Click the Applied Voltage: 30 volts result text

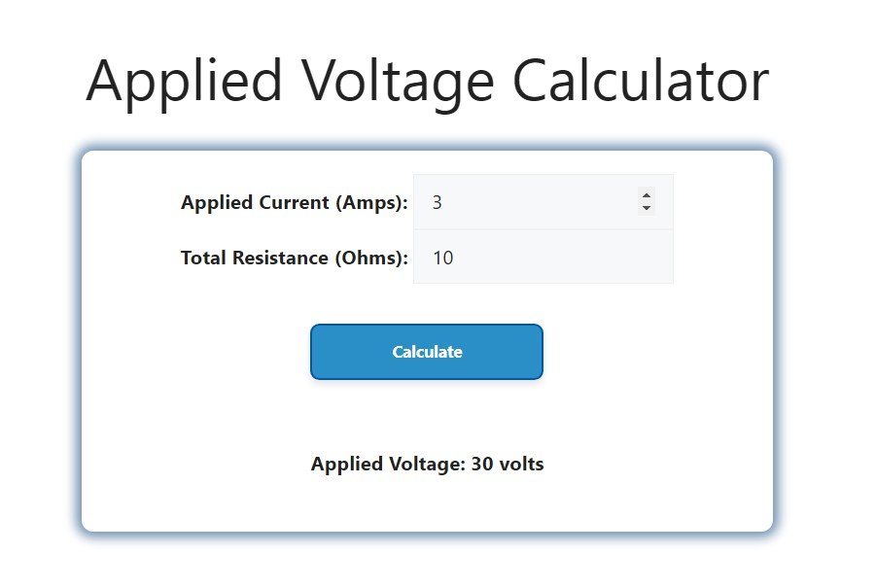tap(426, 465)
